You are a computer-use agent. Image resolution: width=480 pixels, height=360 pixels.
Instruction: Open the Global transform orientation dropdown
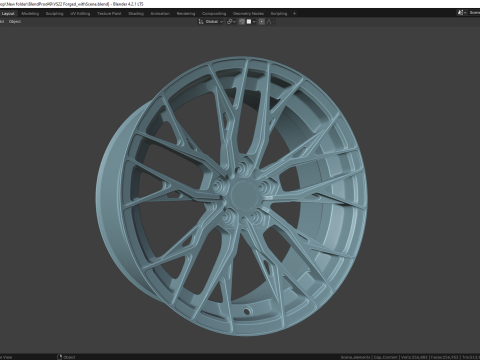pos(214,22)
